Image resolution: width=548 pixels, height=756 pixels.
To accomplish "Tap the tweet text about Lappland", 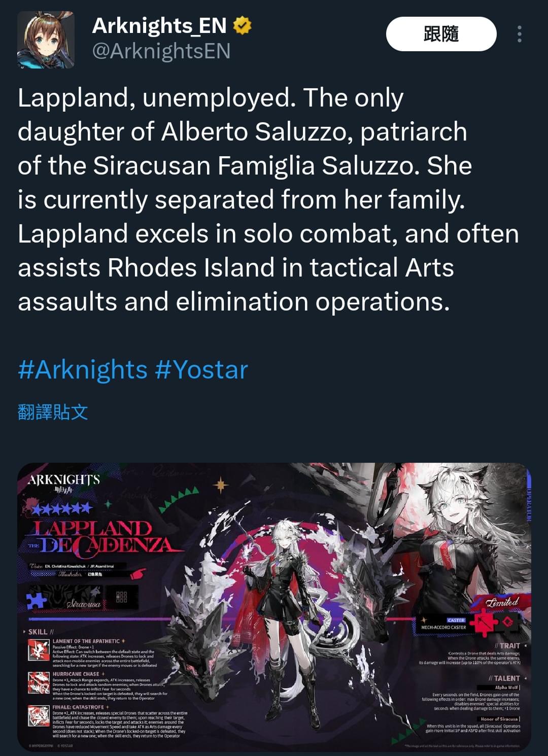I will point(268,200).
